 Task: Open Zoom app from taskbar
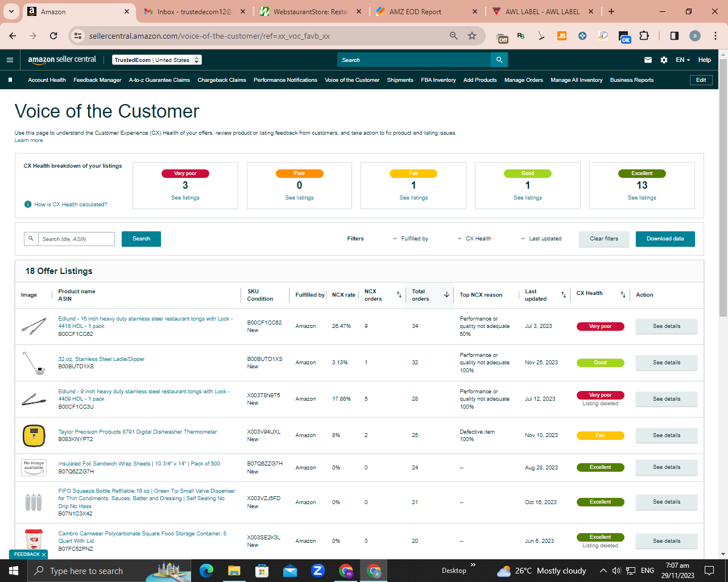(318, 571)
